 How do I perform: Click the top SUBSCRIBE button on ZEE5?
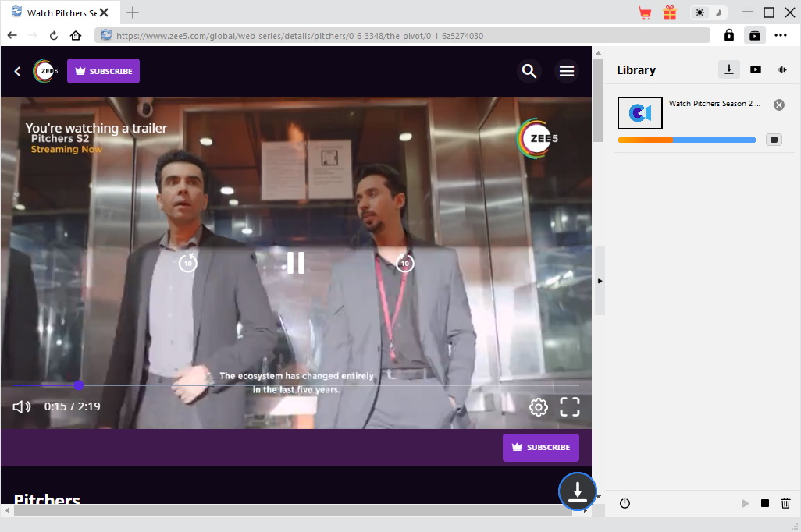click(103, 70)
